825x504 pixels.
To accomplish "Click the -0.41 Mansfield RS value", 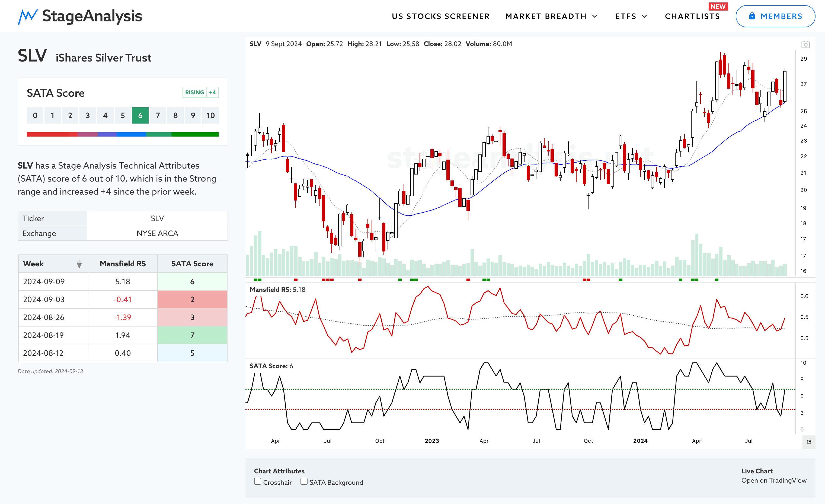I will pyautogui.click(x=123, y=299).
